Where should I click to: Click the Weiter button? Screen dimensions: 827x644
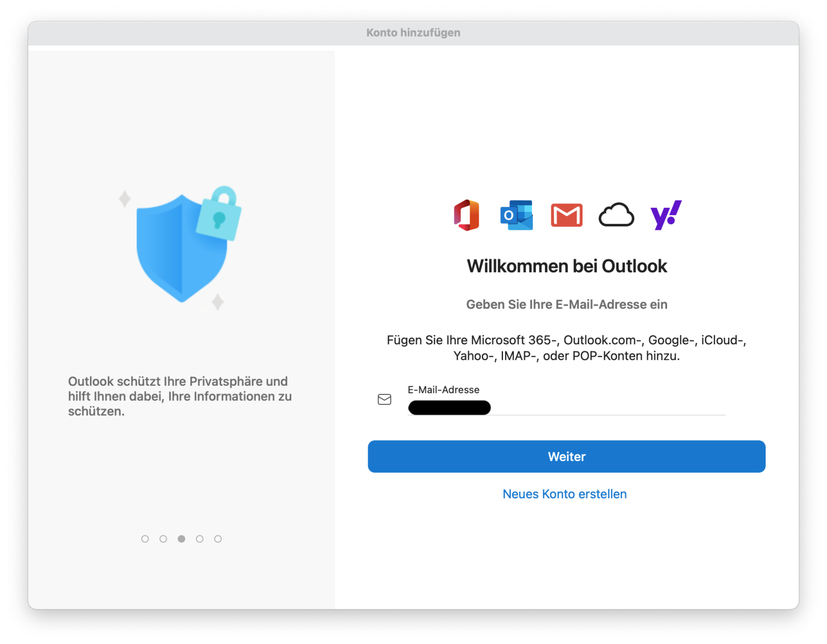(x=566, y=456)
